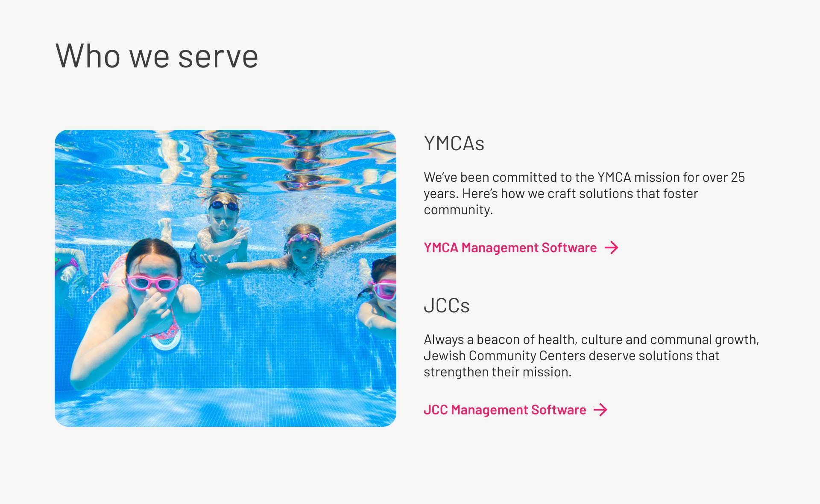820x504 pixels.
Task: Click the arrow icon beside JCC Management Software
Action: pyautogui.click(x=600, y=410)
